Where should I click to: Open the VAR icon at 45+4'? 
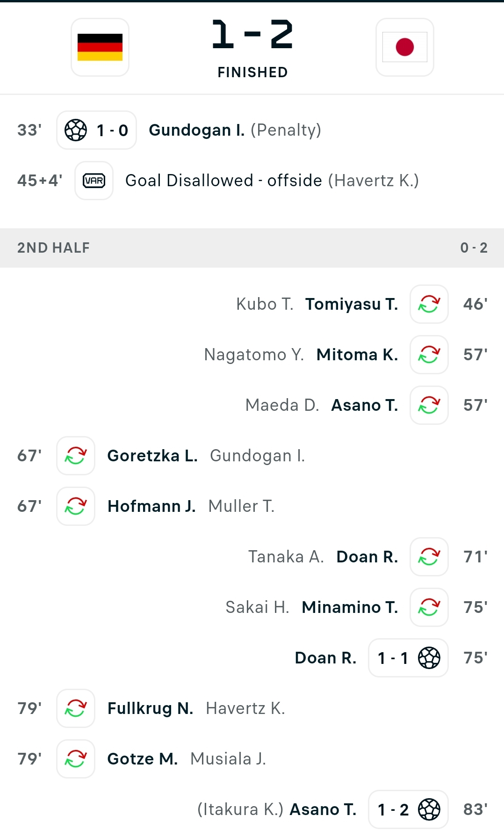click(x=94, y=181)
